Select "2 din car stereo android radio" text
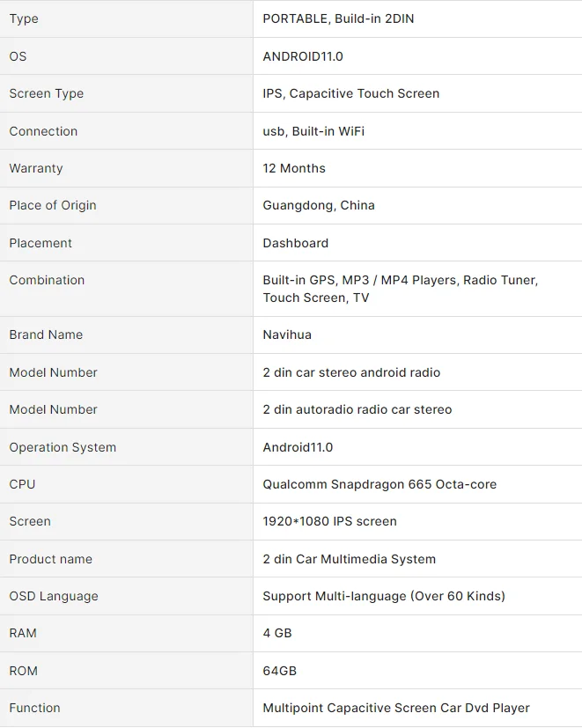582x728 pixels. 351,372
